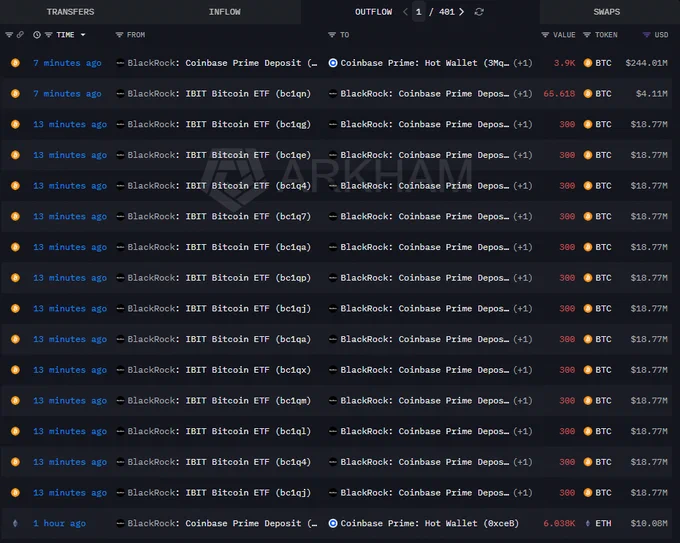Click the Coinbase Prime logo beside Hot Wallet (3Mq
This screenshot has width=680, height=543.
333,63
